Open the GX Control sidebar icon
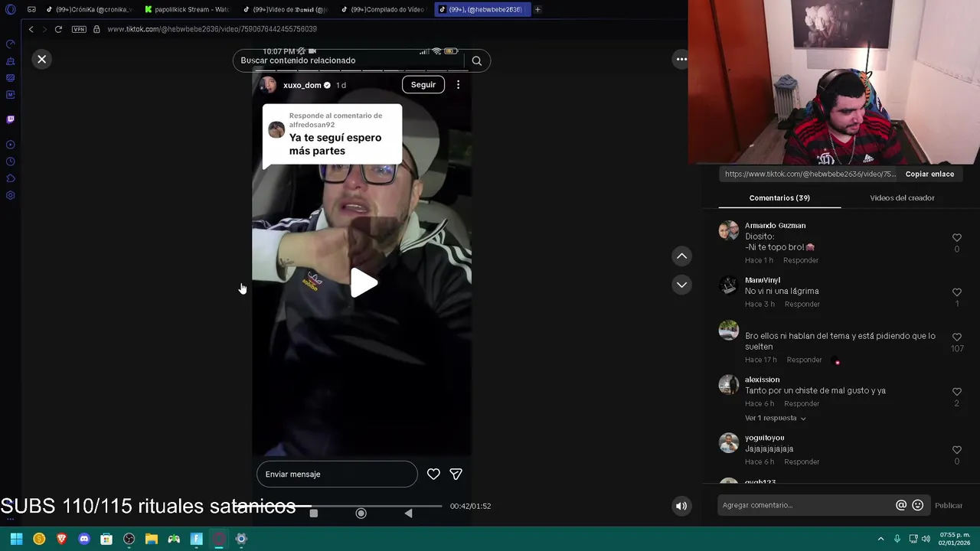 (11, 44)
